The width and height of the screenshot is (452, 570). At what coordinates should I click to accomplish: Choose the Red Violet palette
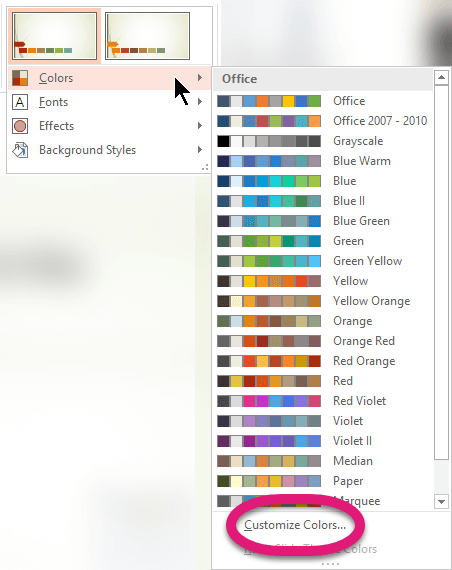[323, 401]
